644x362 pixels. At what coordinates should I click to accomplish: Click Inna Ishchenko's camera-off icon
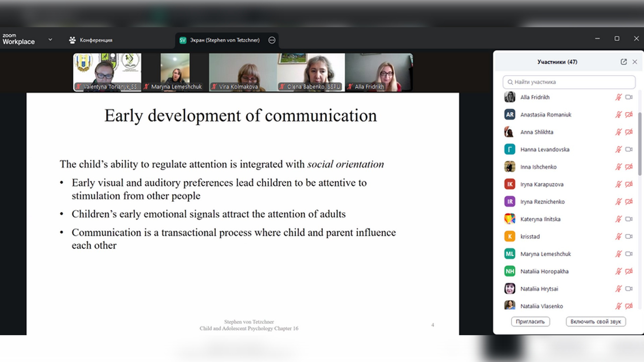pyautogui.click(x=629, y=167)
